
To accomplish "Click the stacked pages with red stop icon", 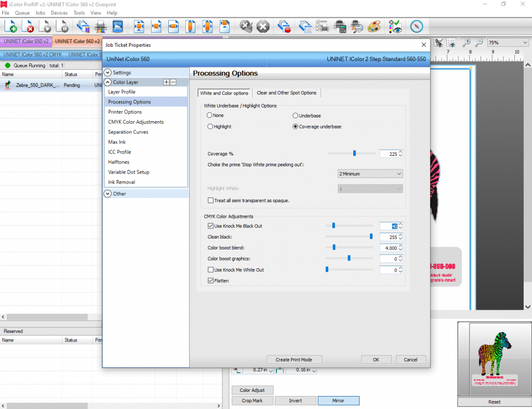I will [x=284, y=26].
